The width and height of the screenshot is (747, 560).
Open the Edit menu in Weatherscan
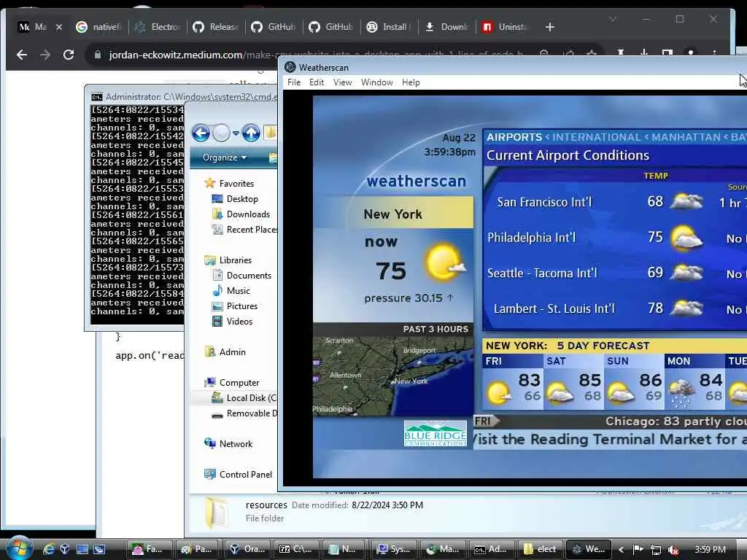pos(317,82)
